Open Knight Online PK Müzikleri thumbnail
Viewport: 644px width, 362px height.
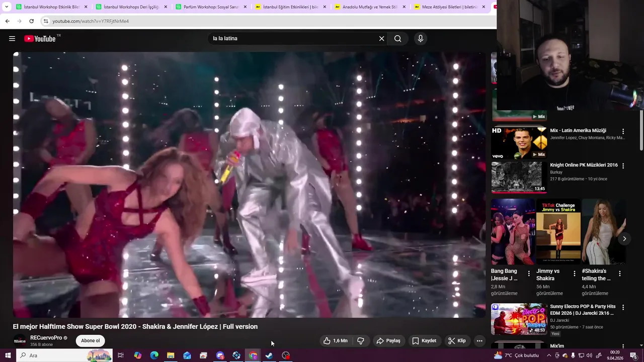(x=519, y=177)
